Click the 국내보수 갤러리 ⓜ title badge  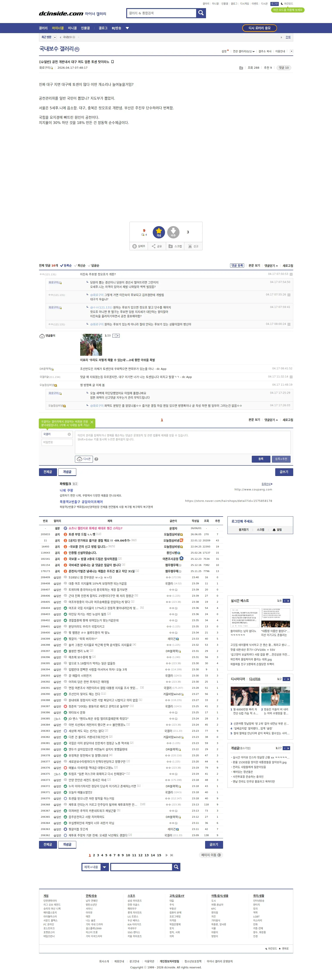(77, 49)
